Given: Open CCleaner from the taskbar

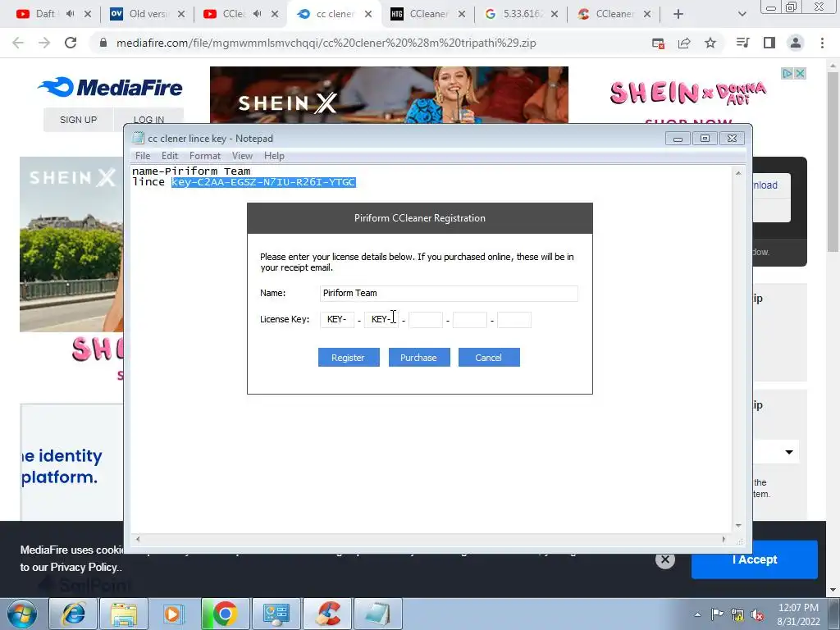Looking at the screenshot, I should pyautogui.click(x=328, y=614).
